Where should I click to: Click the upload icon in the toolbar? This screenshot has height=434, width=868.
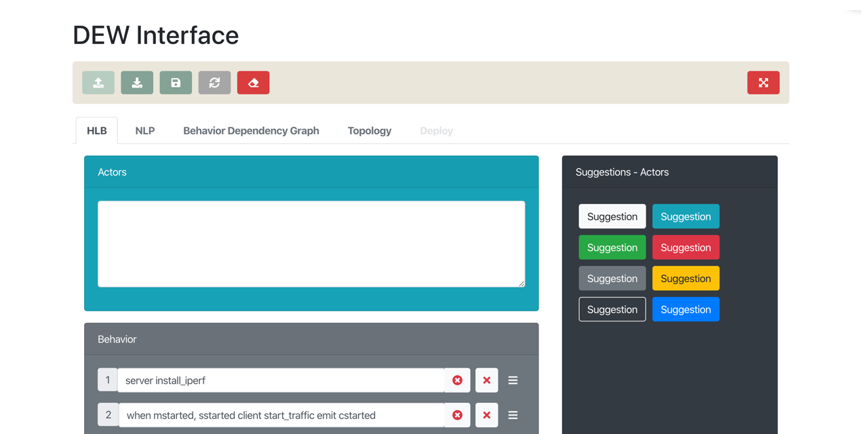click(x=98, y=83)
